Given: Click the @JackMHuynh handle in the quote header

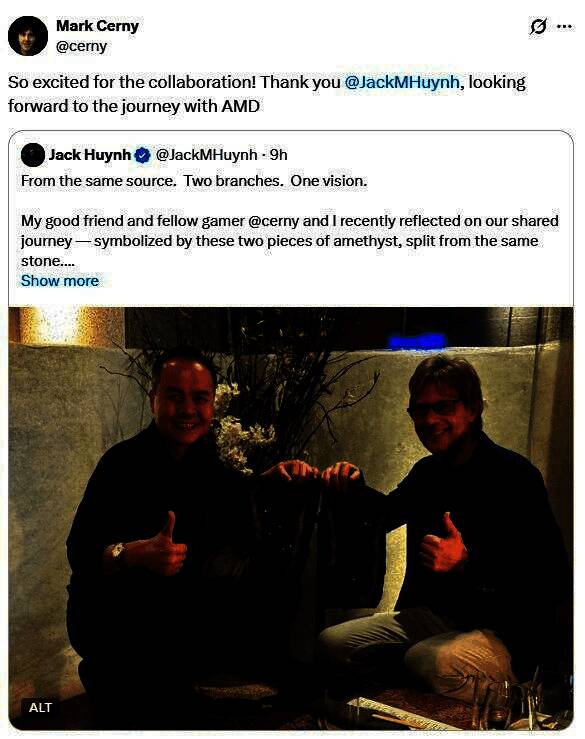Looking at the screenshot, I should [206, 155].
